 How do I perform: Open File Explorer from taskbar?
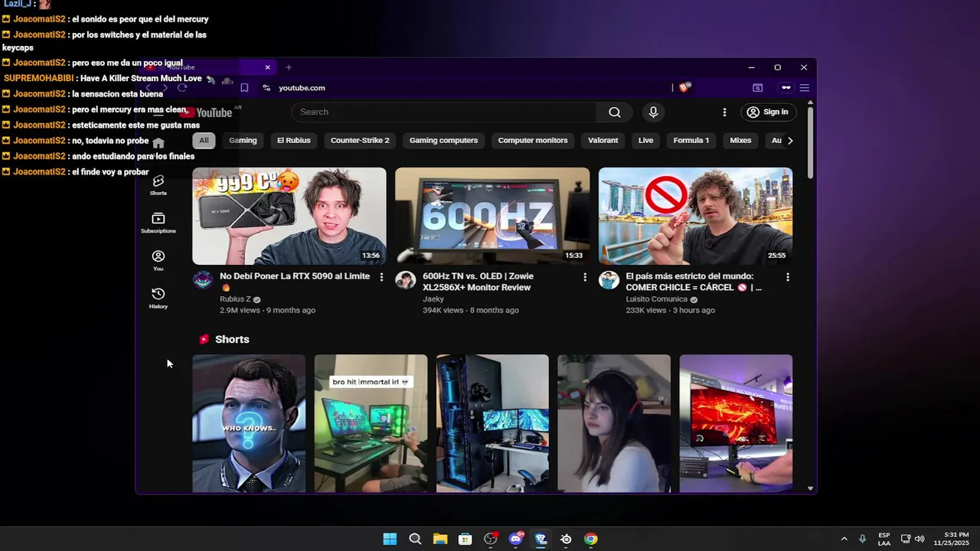click(440, 539)
